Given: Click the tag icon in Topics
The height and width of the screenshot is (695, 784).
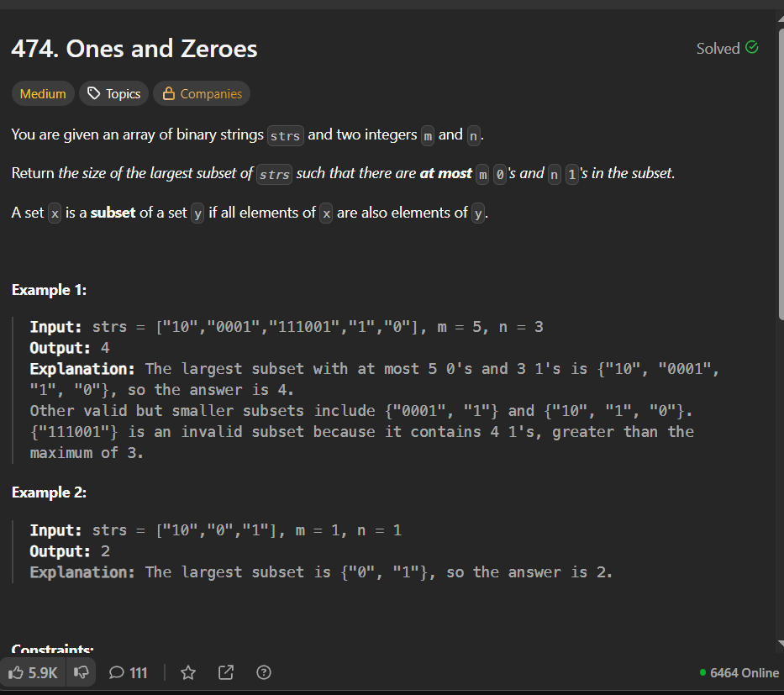Looking at the screenshot, I should pyautogui.click(x=93, y=93).
